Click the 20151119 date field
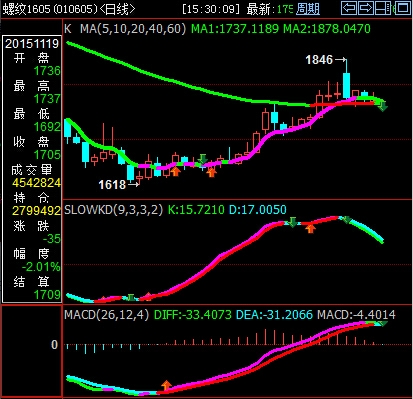Image resolution: width=413 pixels, height=399 pixels. tap(32, 43)
